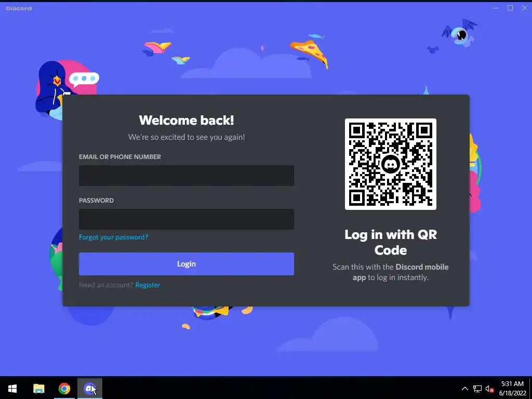This screenshot has height=399, width=532.
Task: Click the Password input field
Action: pyautogui.click(x=187, y=219)
